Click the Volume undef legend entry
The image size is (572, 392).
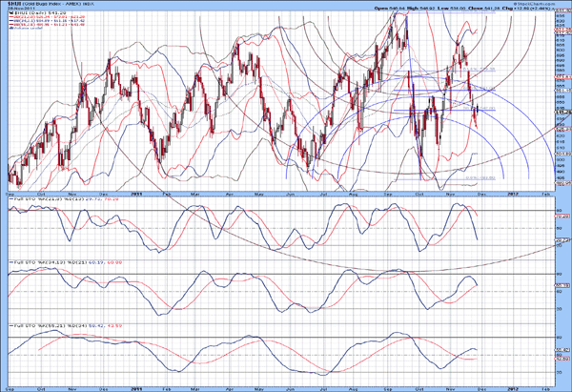tap(26, 28)
